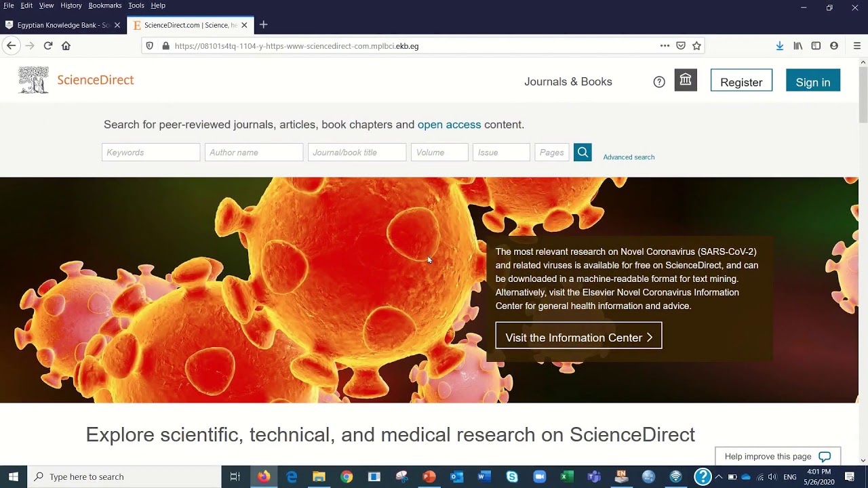Open Task View in taskbar

235,476
